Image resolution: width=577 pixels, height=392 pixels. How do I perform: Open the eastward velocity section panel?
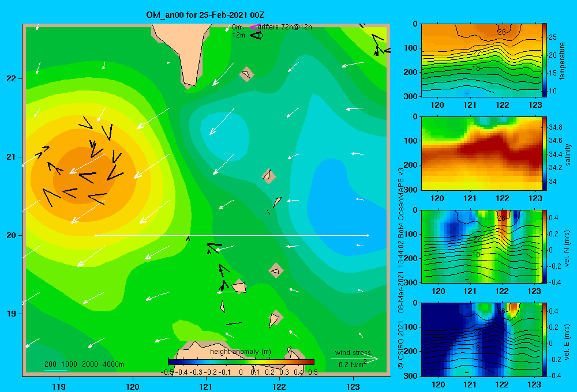(x=482, y=340)
